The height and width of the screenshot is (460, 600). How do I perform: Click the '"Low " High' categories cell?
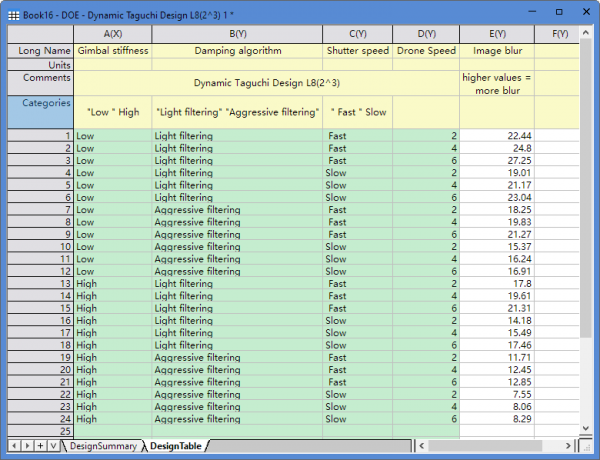[x=113, y=112]
